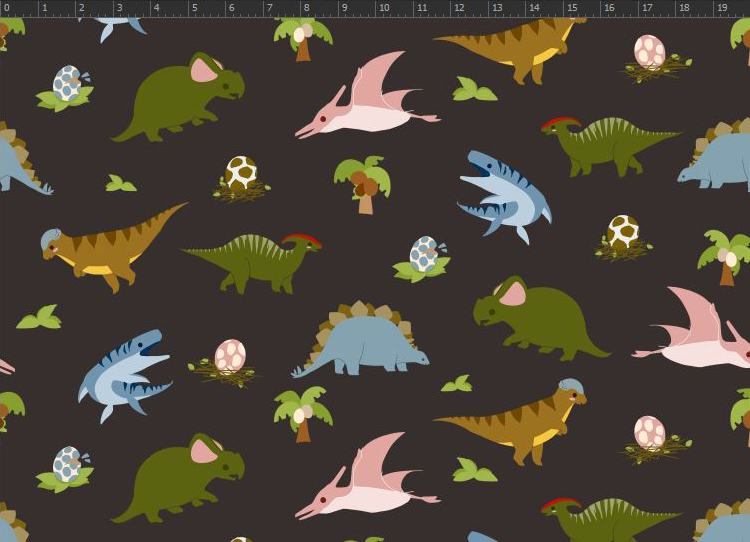Click the ruler mark labeled 5
Image resolution: width=750 pixels, height=542 pixels.
coord(195,8)
